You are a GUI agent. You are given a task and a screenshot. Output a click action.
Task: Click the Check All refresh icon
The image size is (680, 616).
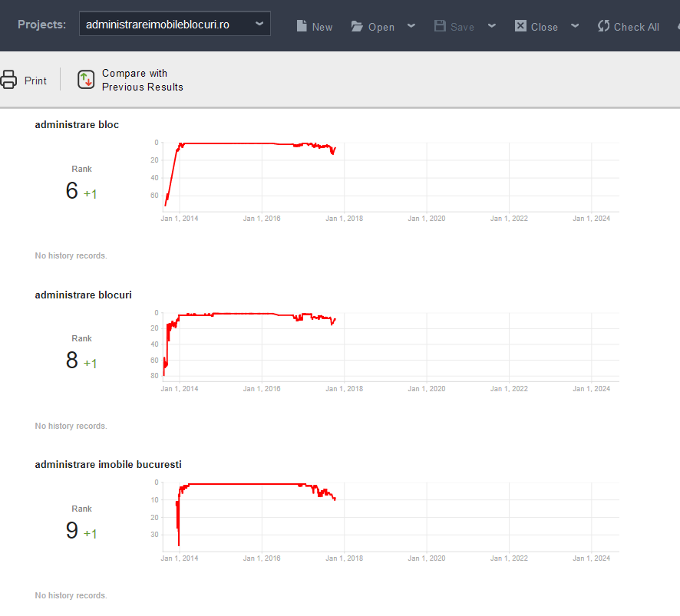(603, 25)
